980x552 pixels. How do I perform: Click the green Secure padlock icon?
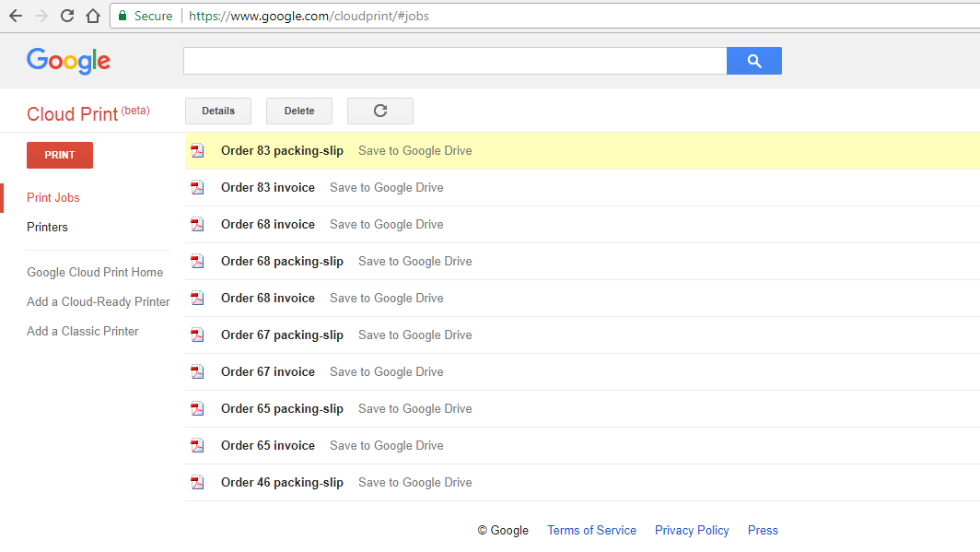pos(122,16)
